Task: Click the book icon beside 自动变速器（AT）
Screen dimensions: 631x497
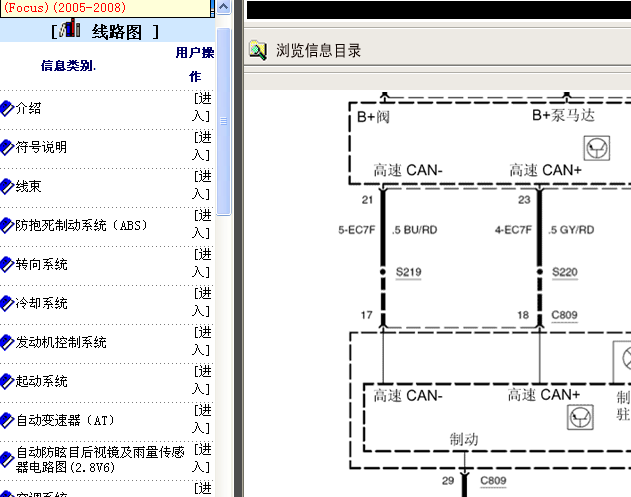Action: [x=6, y=421]
